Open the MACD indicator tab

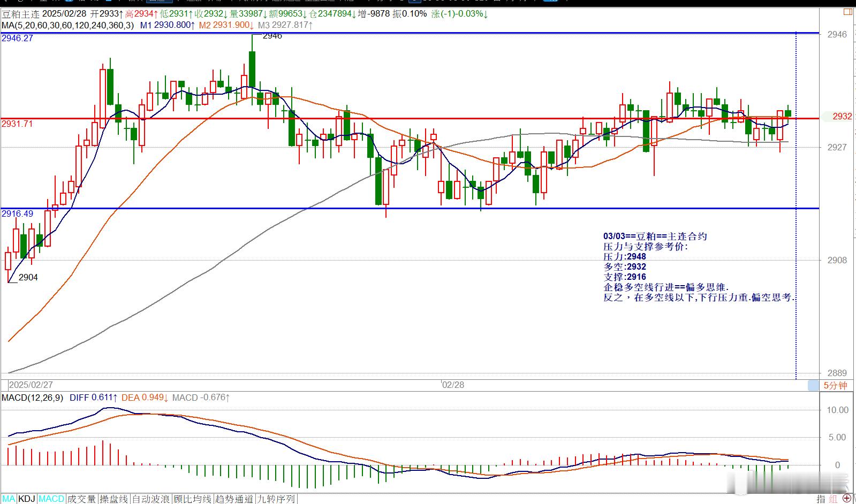51,499
